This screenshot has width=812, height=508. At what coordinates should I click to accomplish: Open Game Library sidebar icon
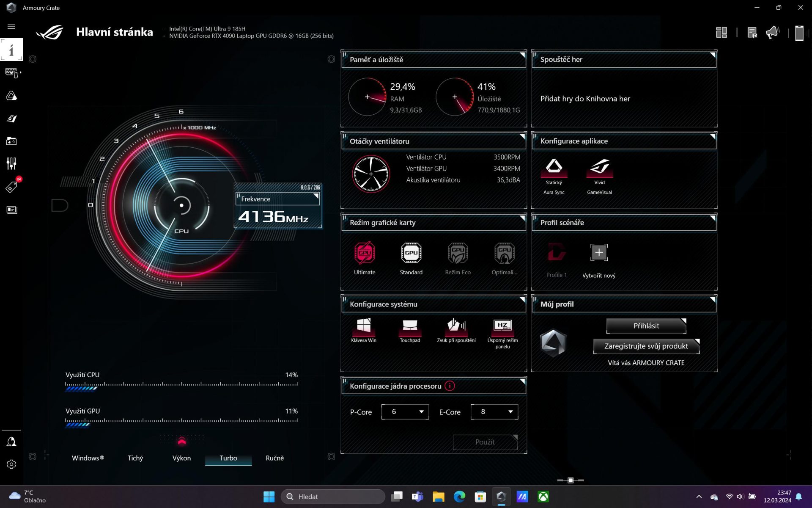pos(11,141)
